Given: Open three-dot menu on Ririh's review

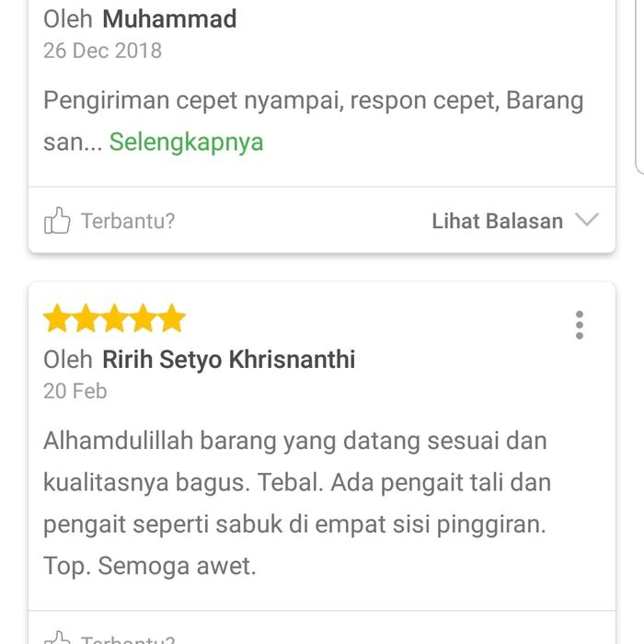Looking at the screenshot, I should [x=579, y=325].
